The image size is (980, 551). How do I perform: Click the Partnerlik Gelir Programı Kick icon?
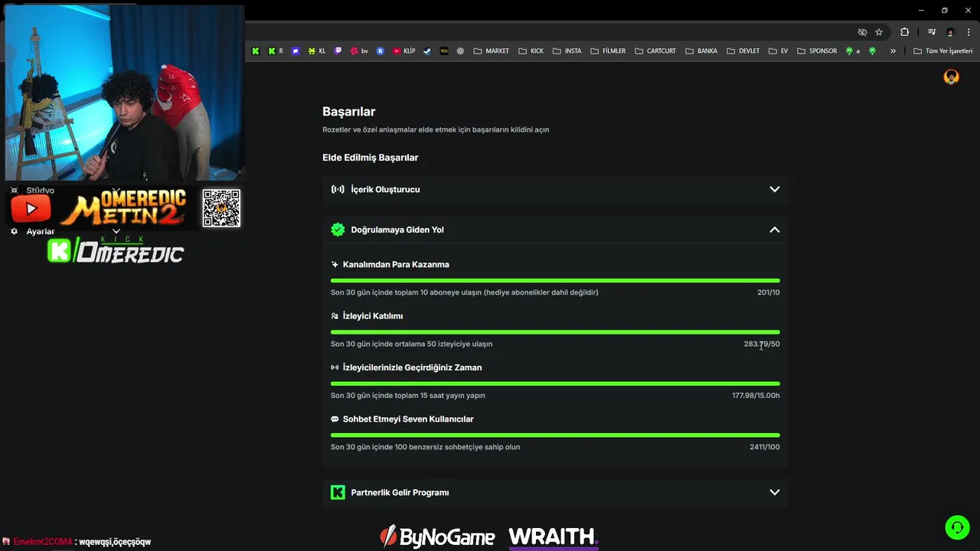click(x=338, y=492)
